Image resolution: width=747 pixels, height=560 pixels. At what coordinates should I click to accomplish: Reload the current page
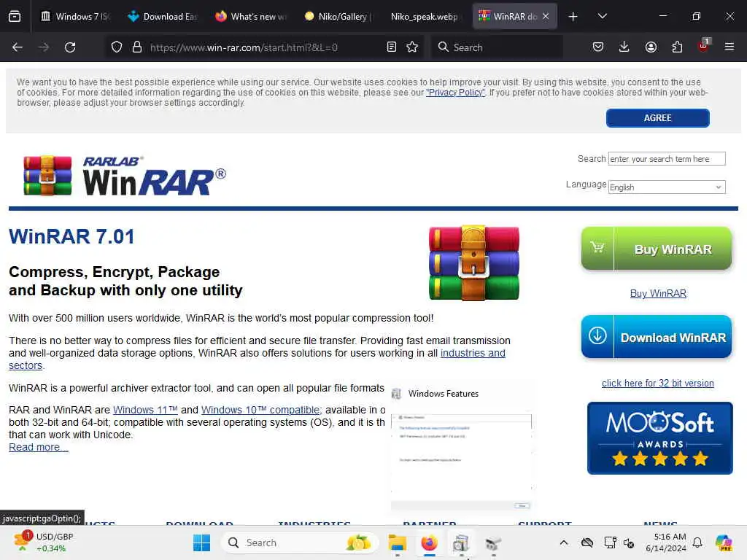click(x=70, y=47)
